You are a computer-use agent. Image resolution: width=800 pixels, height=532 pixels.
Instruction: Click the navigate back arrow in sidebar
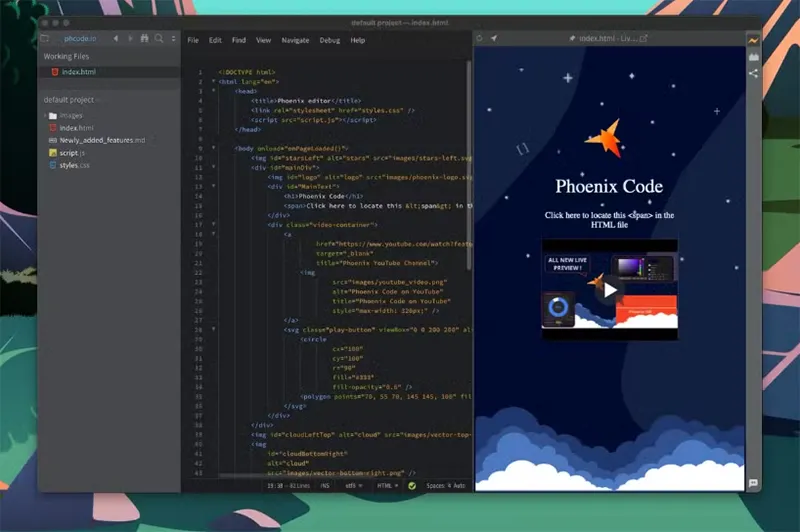point(116,39)
